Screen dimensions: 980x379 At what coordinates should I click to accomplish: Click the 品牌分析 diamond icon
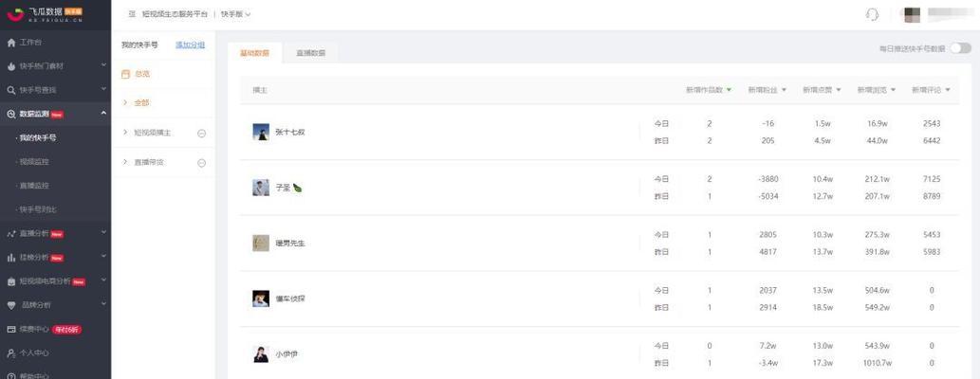pos(10,305)
